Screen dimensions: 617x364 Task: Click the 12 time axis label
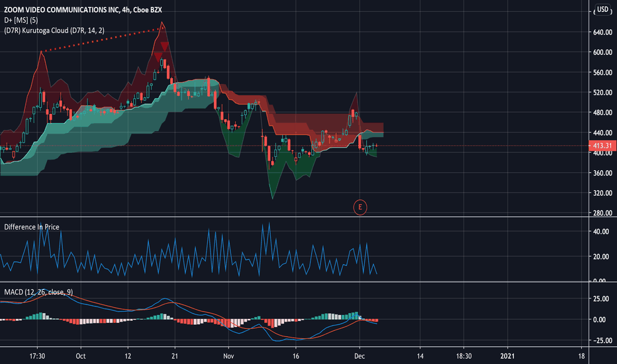[128, 356]
